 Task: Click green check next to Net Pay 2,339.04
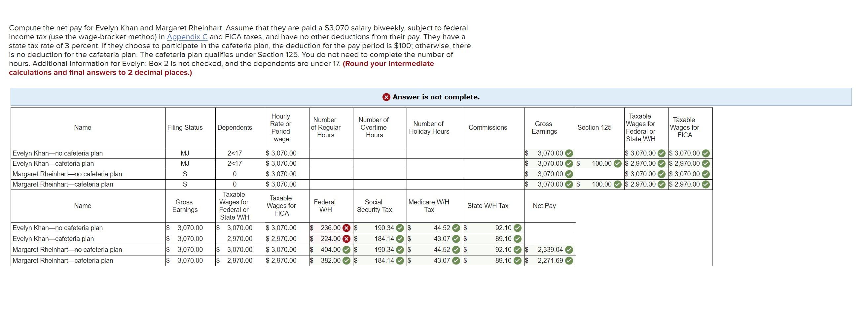tap(569, 250)
